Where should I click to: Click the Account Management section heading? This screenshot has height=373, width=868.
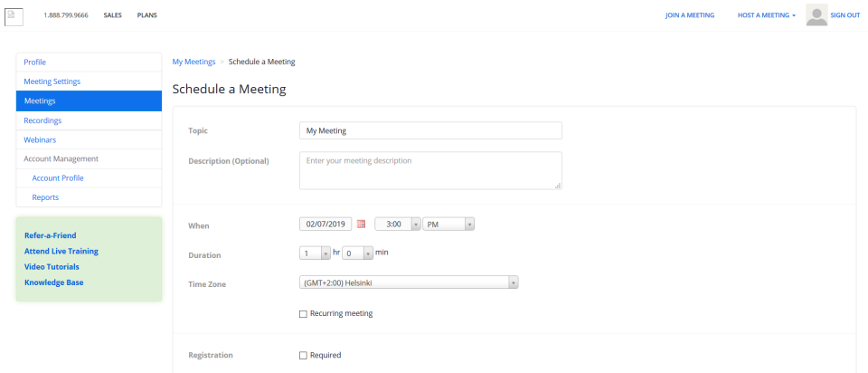pyautogui.click(x=61, y=158)
